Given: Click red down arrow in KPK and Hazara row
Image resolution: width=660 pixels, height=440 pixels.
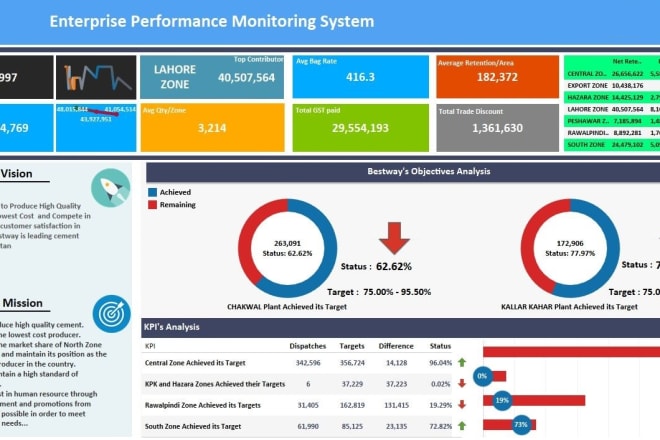Looking at the screenshot, I should coord(462,383).
